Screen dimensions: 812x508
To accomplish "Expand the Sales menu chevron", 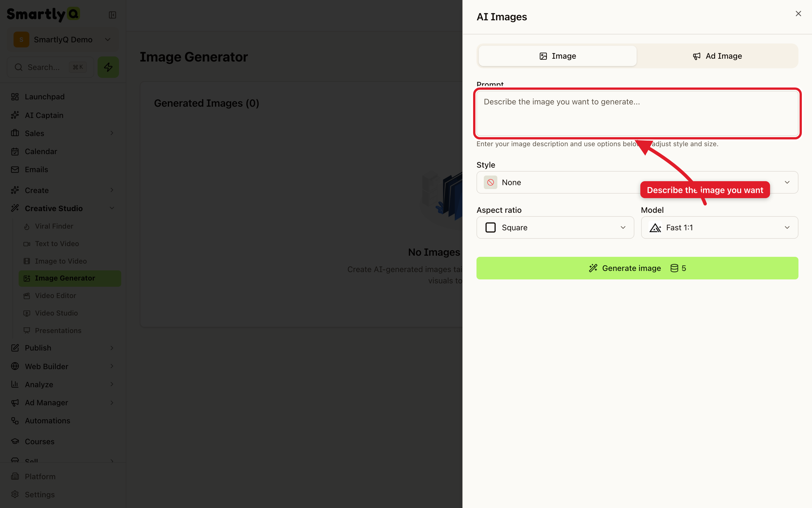I will (112, 133).
